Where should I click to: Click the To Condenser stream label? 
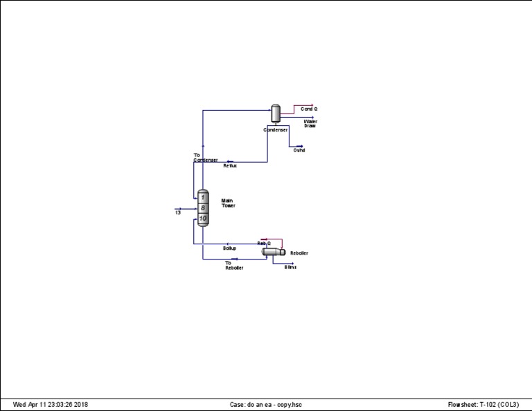pyautogui.click(x=206, y=158)
